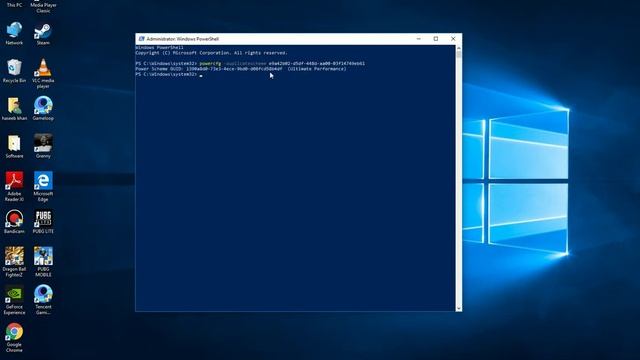
Task: Maximize the PowerShell window
Action: click(436, 39)
